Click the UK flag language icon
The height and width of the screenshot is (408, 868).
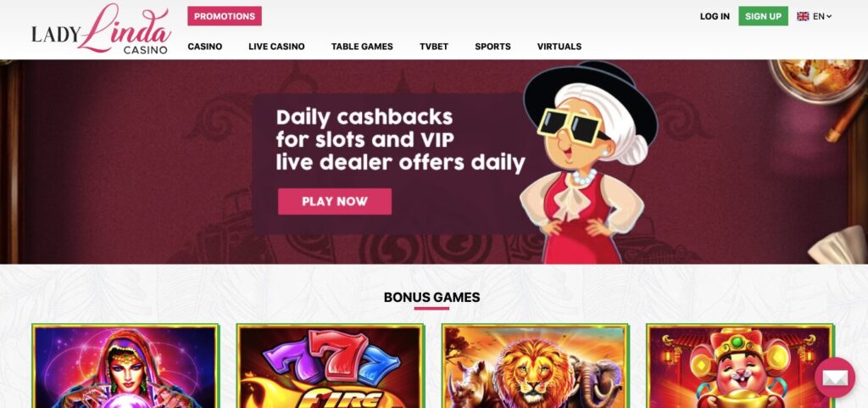pyautogui.click(x=803, y=17)
